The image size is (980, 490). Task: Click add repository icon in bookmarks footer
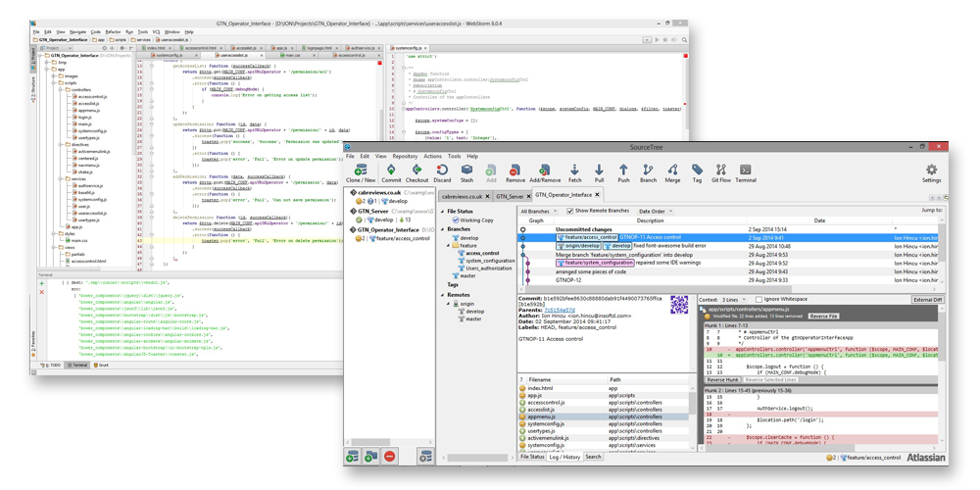coord(352,457)
